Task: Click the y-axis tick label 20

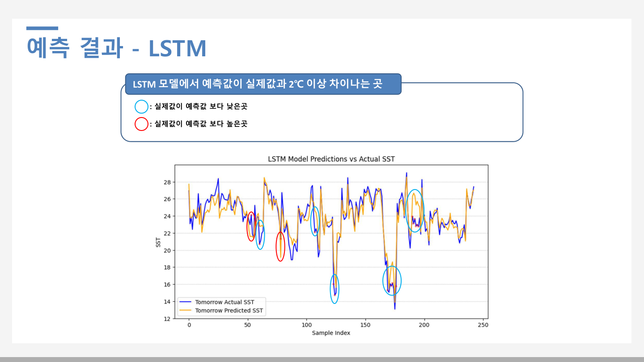Action: click(167, 250)
